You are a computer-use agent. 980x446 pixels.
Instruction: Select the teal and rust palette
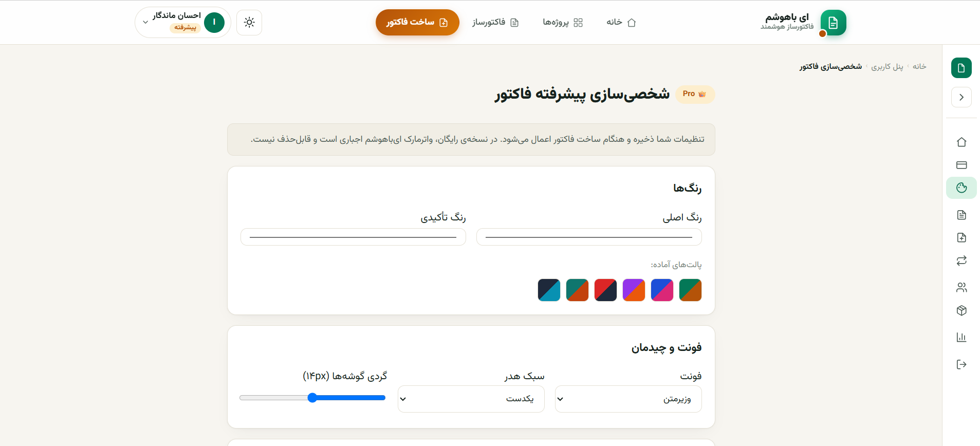577,290
